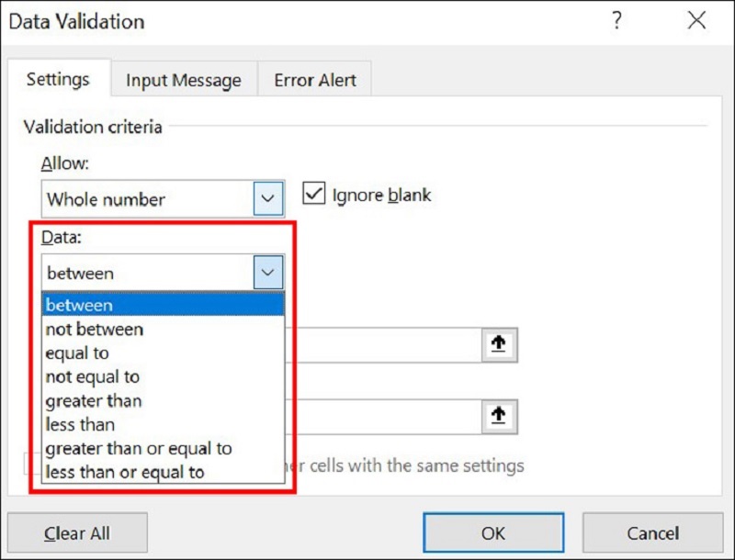This screenshot has width=735, height=560.
Task: Switch to the Error Alert tab
Action: (314, 80)
